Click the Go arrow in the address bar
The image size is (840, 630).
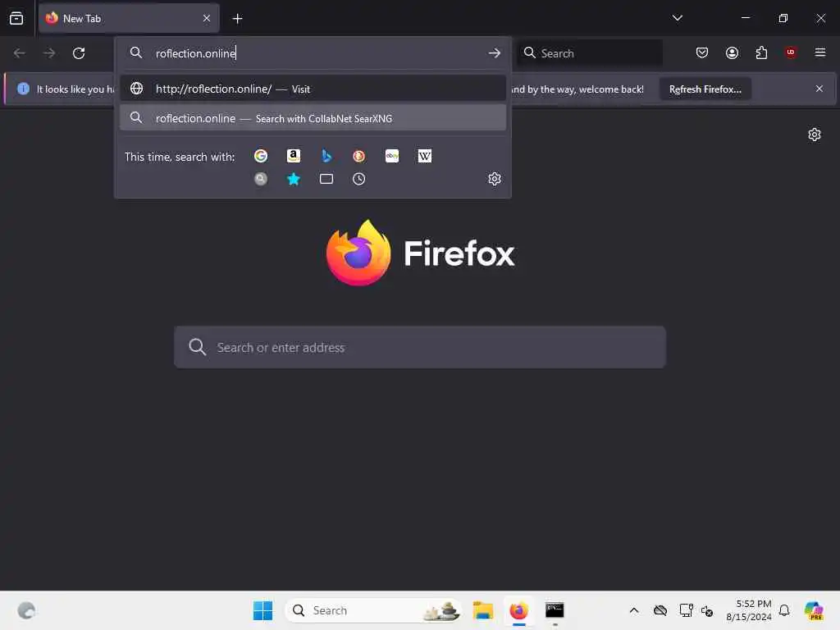tap(494, 53)
